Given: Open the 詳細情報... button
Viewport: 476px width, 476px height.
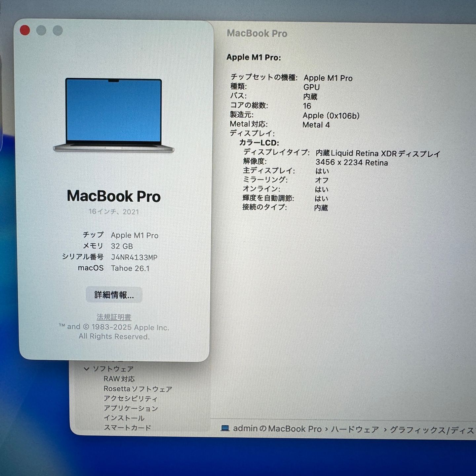Looking at the screenshot, I should pyautogui.click(x=114, y=295).
